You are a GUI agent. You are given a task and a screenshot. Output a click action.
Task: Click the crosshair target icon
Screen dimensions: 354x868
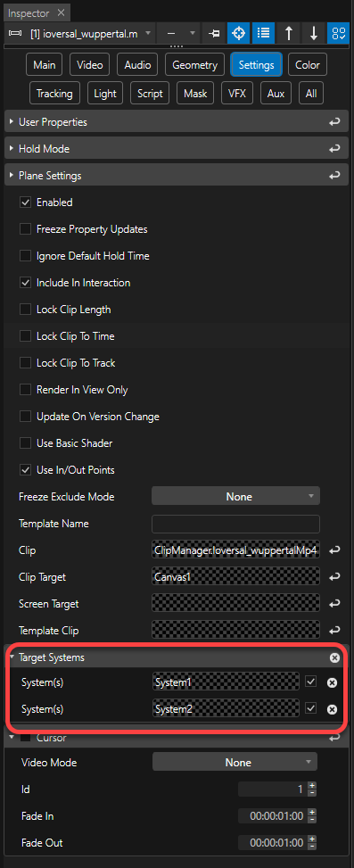pos(238,33)
